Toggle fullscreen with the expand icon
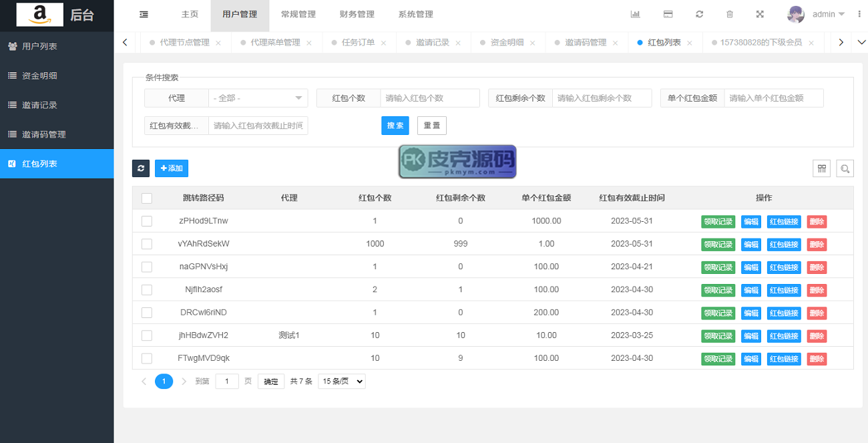Image resolution: width=868 pixels, height=443 pixels. 760,15
